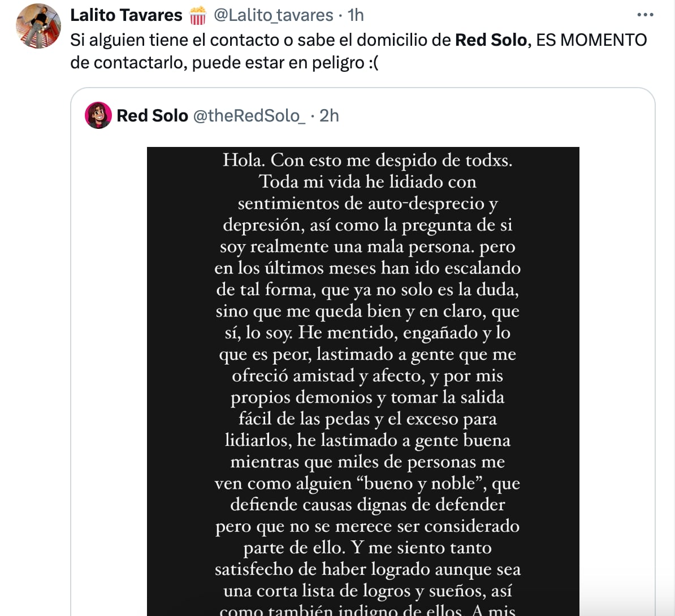The width and height of the screenshot is (675, 616).
Task: Click bold Red Solo mention in tweet text
Action: click(x=491, y=40)
